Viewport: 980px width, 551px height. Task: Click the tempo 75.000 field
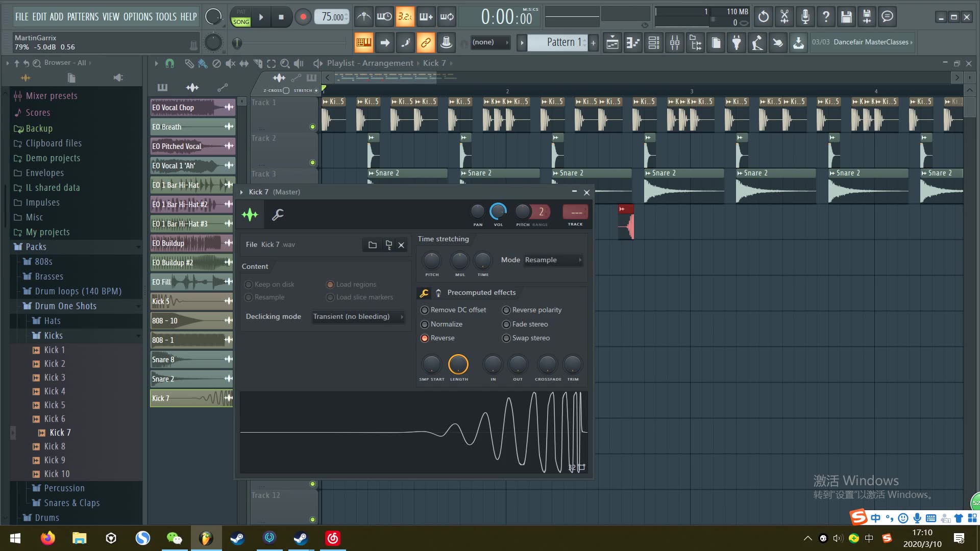332,17
